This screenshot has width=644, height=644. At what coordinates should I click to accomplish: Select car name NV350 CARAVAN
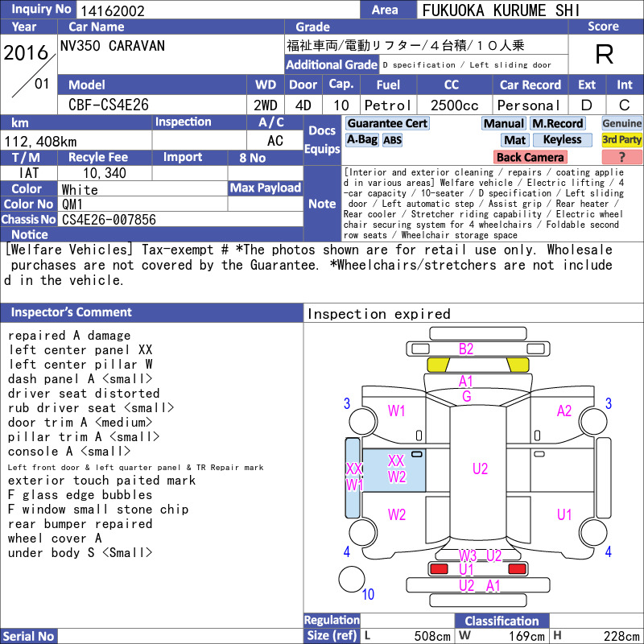[113, 46]
